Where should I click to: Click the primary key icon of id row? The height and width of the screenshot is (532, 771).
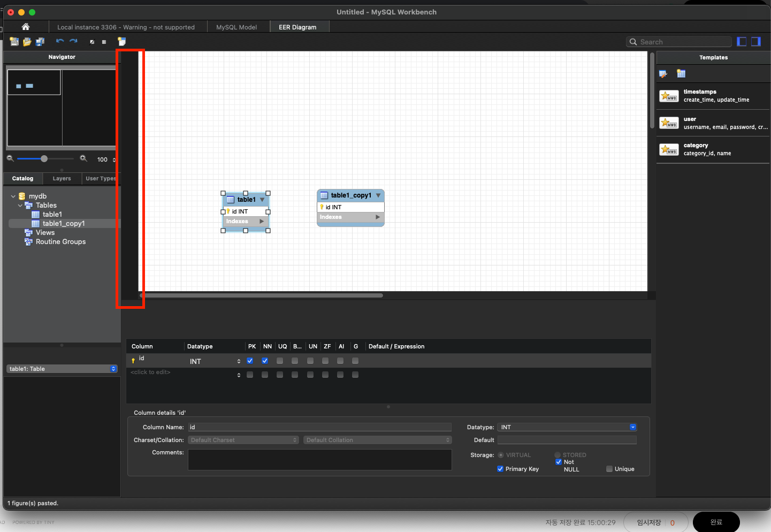[x=133, y=361]
